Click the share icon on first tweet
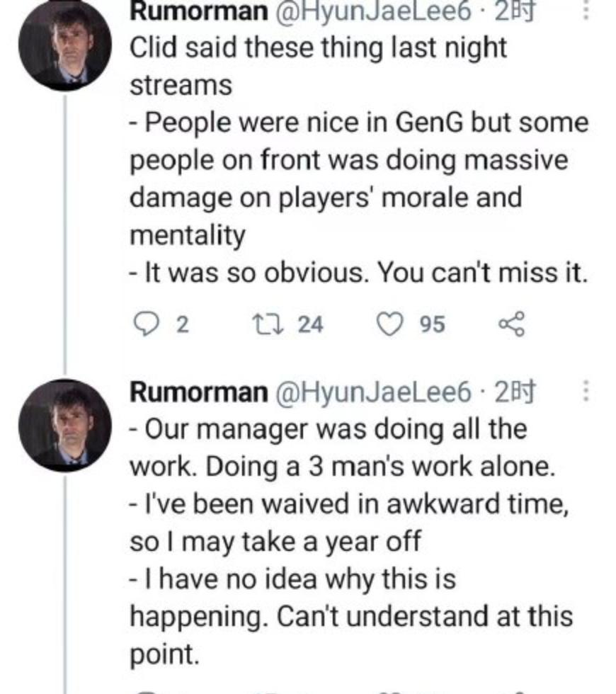Image resolution: width=616 pixels, height=694 pixels. coord(511,324)
